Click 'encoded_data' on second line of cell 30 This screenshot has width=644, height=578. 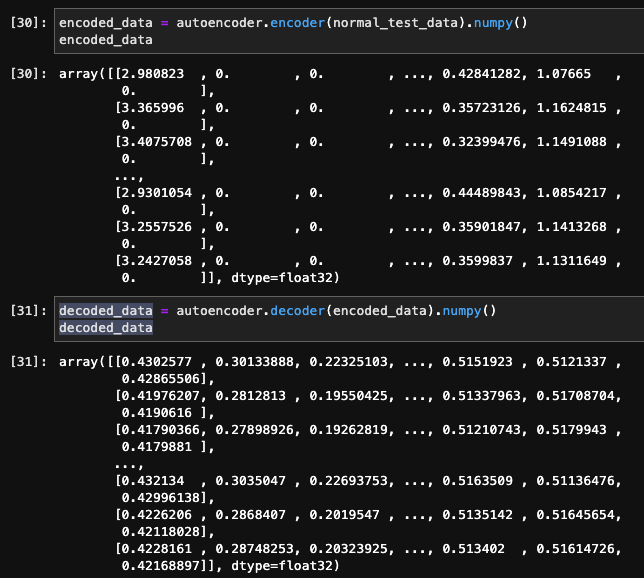click(x=106, y=40)
